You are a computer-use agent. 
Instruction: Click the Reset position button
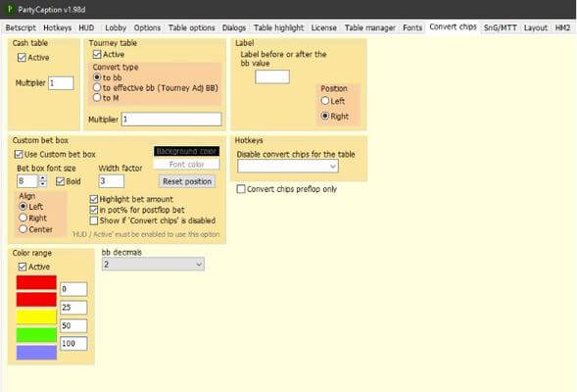[187, 181]
